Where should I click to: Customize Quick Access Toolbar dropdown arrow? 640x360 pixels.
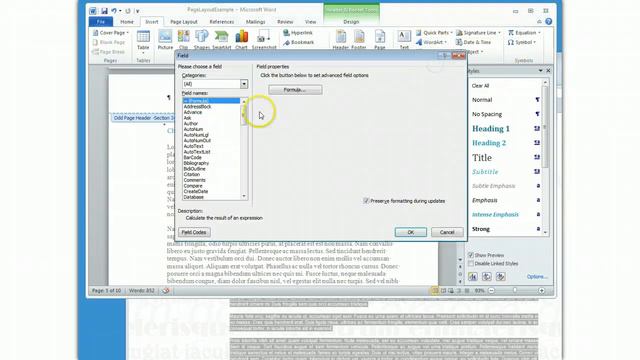click(138, 11)
